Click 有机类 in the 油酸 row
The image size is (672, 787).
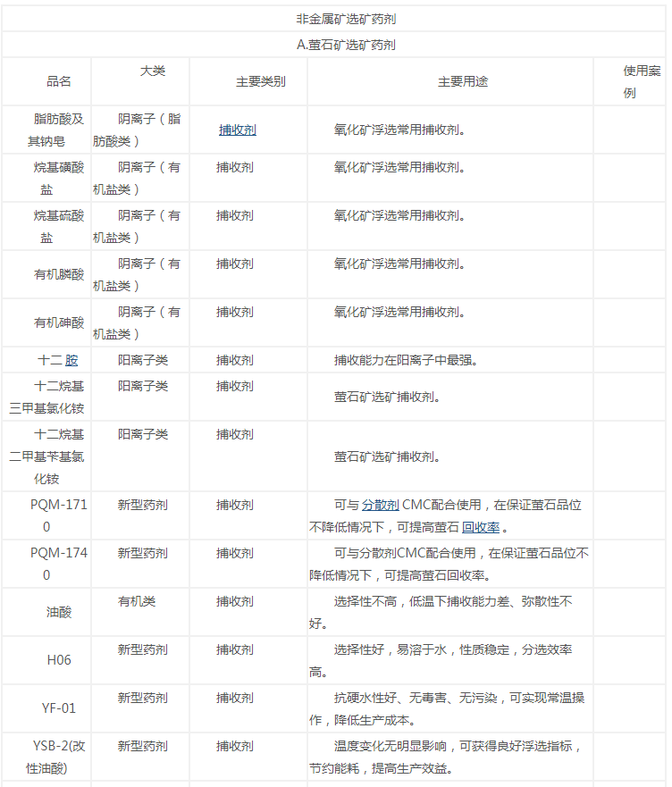137,601
